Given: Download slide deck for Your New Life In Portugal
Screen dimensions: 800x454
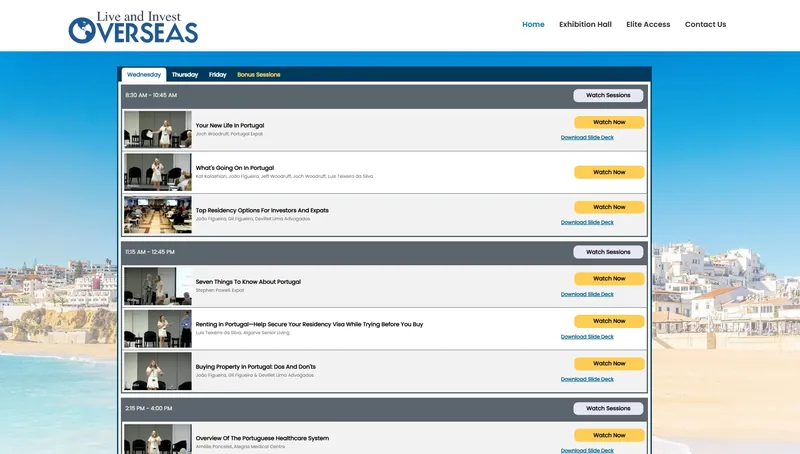Looking at the screenshot, I should click(x=587, y=138).
